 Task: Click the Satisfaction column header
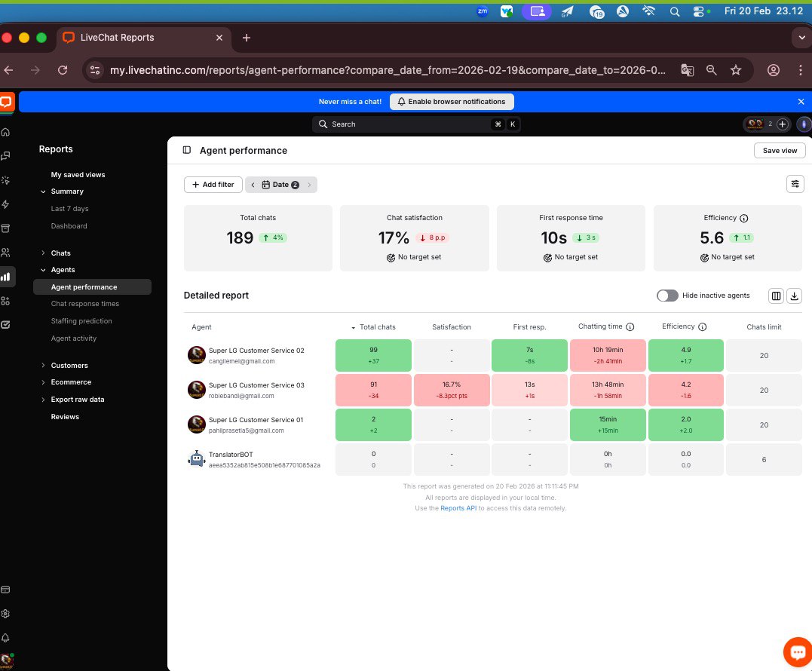451,327
